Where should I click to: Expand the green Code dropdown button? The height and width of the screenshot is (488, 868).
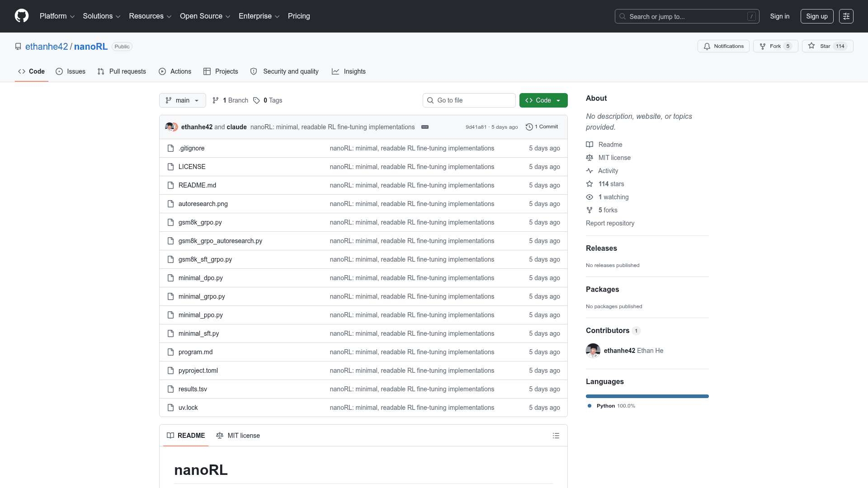543,100
